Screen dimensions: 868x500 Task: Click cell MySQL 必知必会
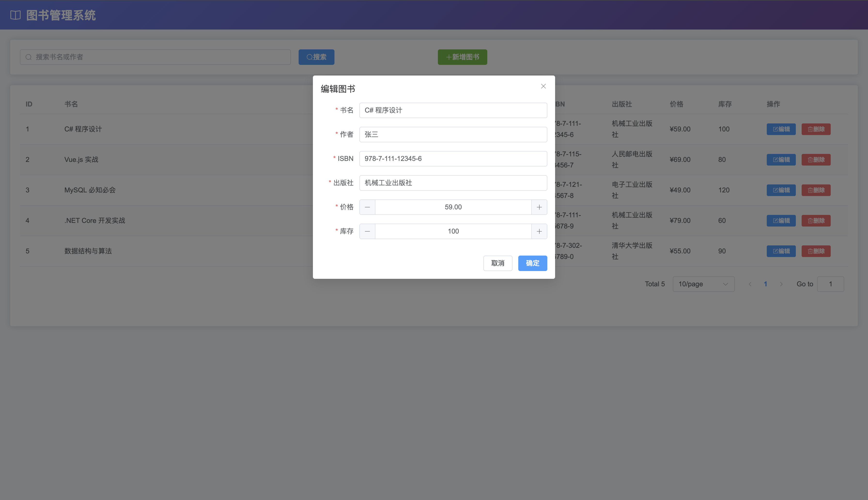click(x=90, y=190)
